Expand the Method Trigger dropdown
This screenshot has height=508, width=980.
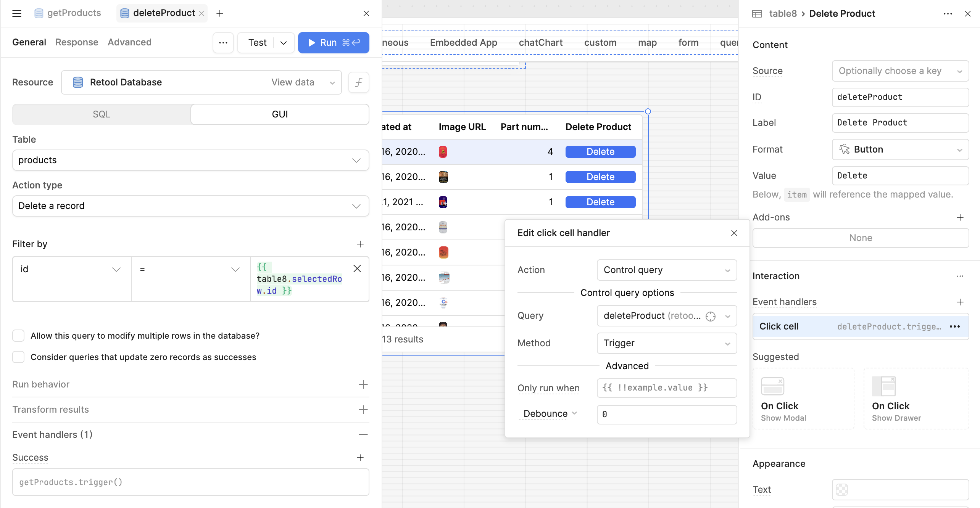tap(666, 343)
